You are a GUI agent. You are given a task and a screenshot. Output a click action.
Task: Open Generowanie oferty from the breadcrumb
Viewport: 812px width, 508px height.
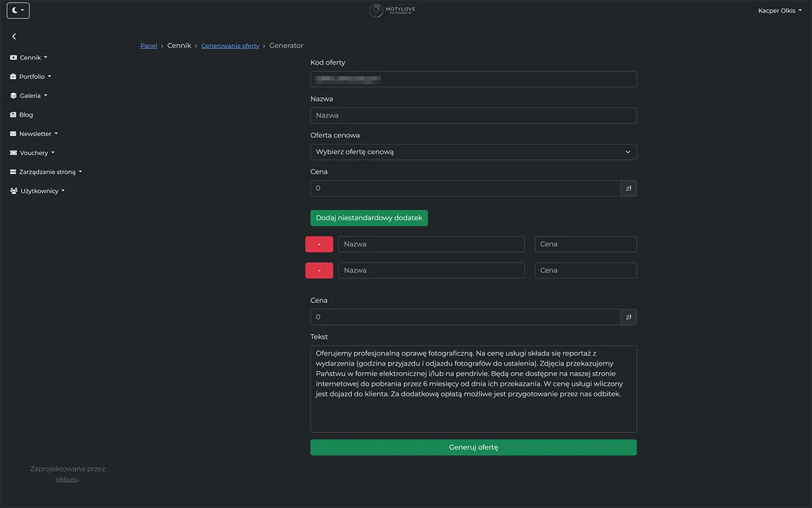(x=230, y=45)
